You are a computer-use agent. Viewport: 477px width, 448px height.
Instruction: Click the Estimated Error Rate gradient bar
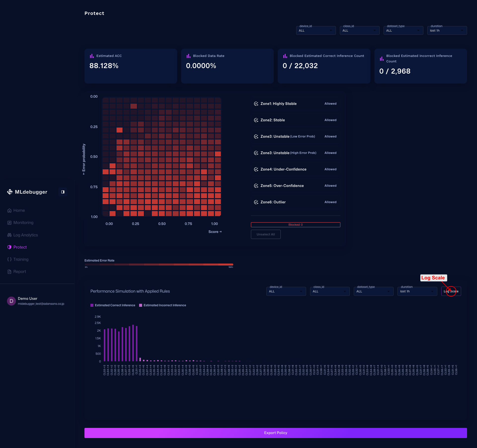[x=159, y=265]
